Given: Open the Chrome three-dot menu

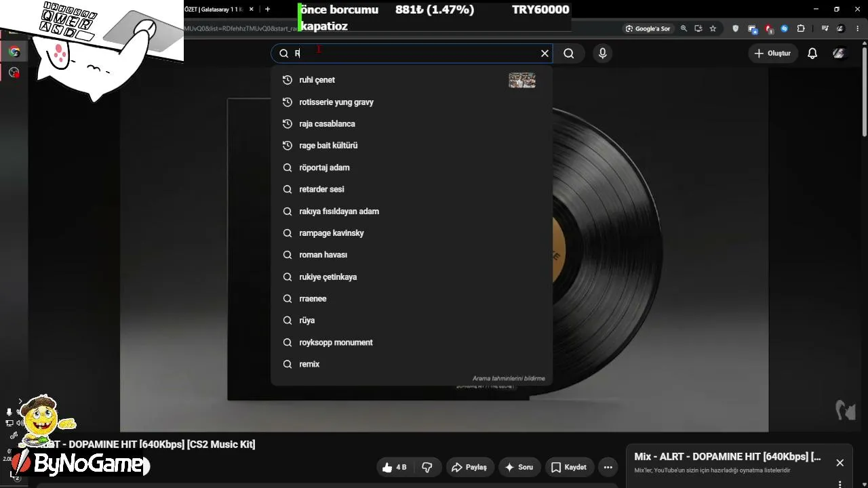Looking at the screenshot, I should coord(856,28).
